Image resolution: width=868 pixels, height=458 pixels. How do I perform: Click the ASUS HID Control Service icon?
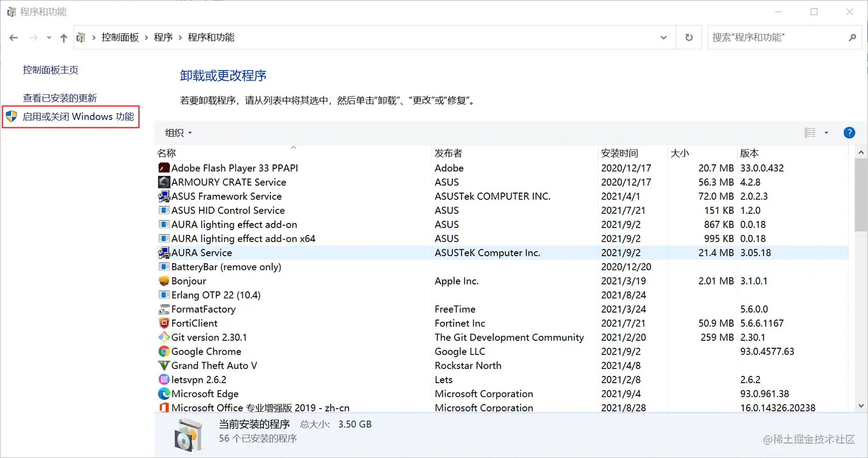164,210
